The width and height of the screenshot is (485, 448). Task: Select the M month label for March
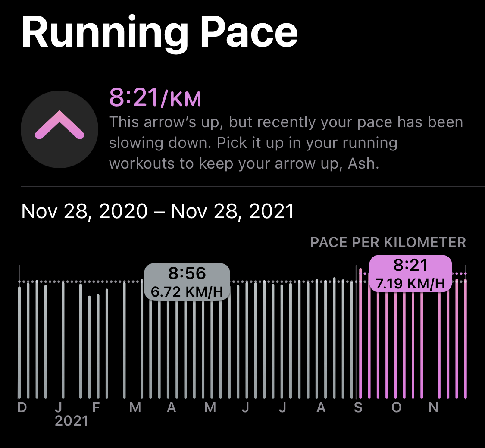point(136,407)
